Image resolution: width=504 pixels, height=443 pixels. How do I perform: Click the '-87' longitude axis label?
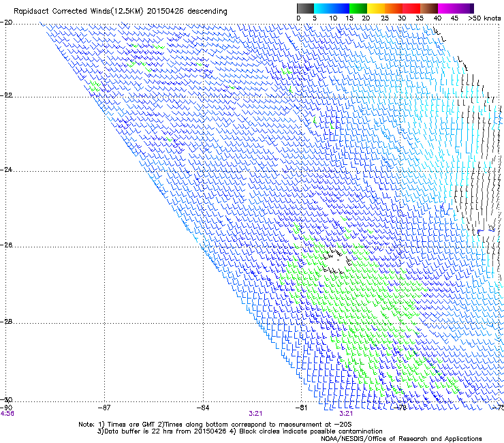pos(104,408)
